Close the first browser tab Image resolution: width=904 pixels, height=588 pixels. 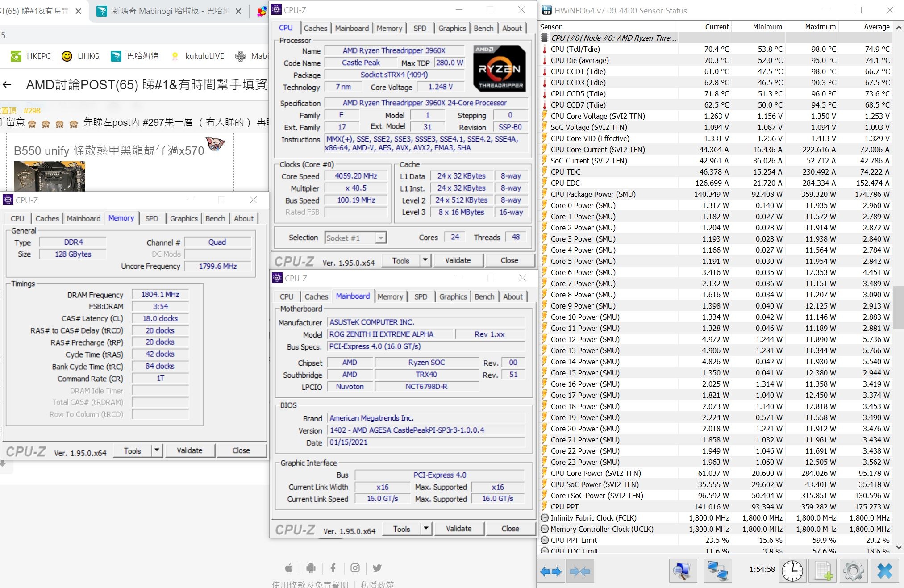[79, 11]
